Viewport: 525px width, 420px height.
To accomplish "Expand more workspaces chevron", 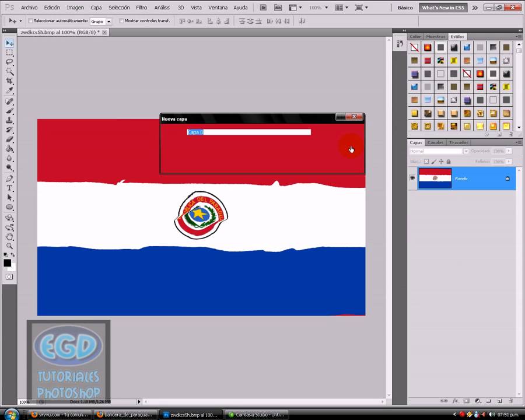I will pyautogui.click(x=475, y=8).
